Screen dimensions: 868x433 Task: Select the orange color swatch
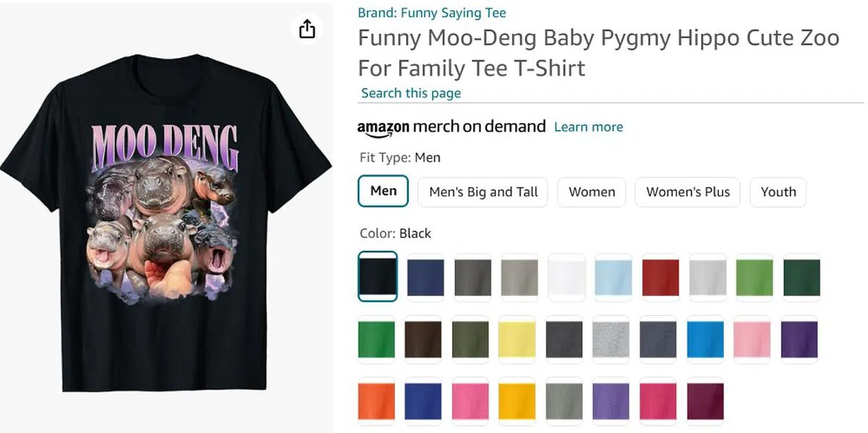377,401
